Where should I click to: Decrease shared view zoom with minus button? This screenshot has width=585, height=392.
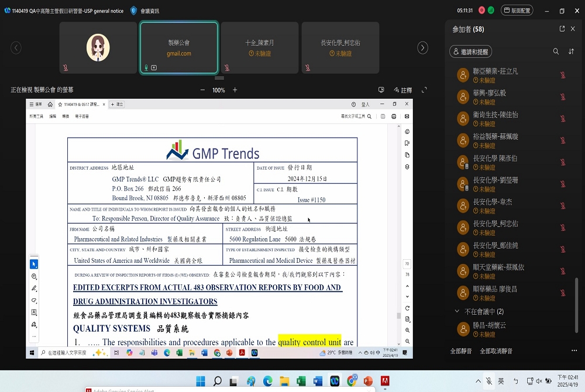[x=202, y=90]
